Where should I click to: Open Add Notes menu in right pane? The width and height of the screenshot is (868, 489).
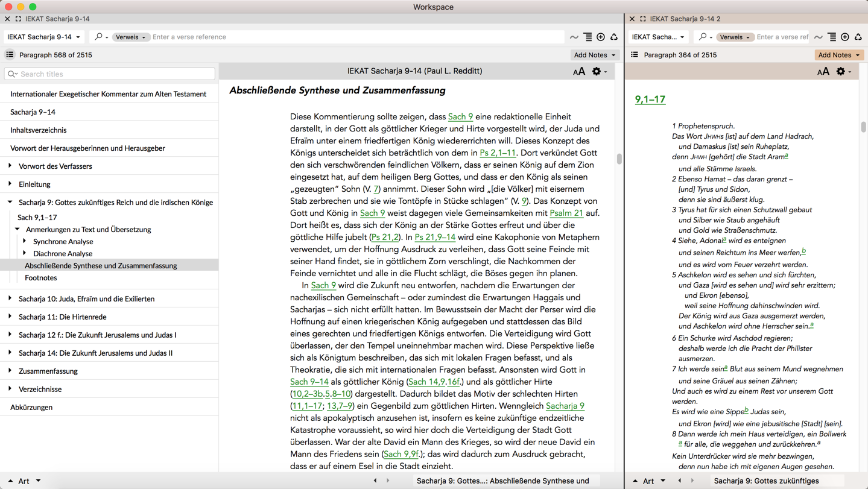pyautogui.click(x=839, y=55)
